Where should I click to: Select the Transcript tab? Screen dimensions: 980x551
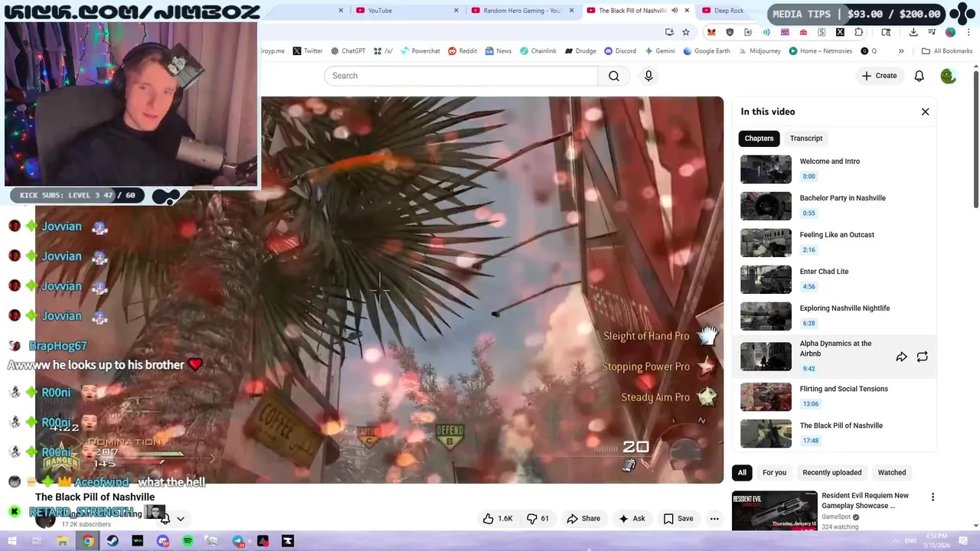806,139
